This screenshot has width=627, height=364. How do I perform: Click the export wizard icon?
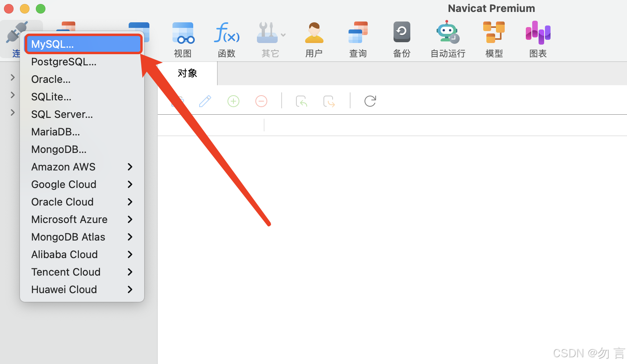coord(329,101)
